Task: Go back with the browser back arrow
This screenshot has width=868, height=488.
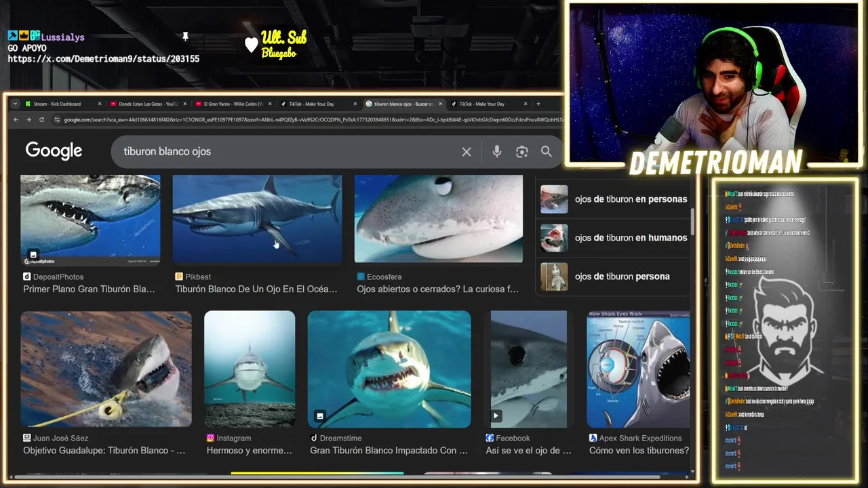Action: pos(16,119)
